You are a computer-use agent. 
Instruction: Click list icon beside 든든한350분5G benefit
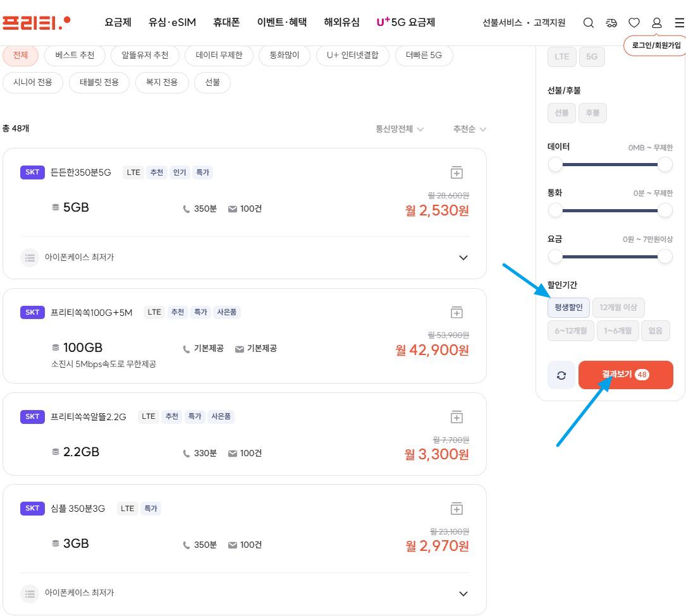[x=30, y=258]
